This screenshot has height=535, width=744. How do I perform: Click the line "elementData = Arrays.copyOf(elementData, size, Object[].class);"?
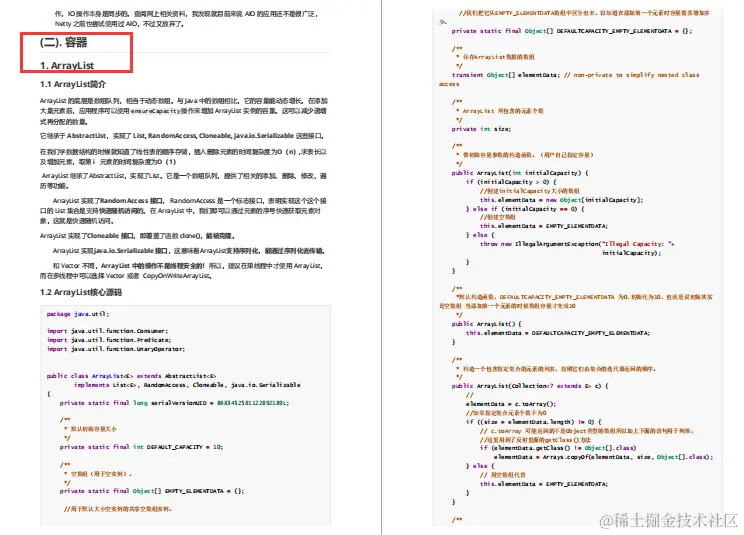(x=603, y=457)
